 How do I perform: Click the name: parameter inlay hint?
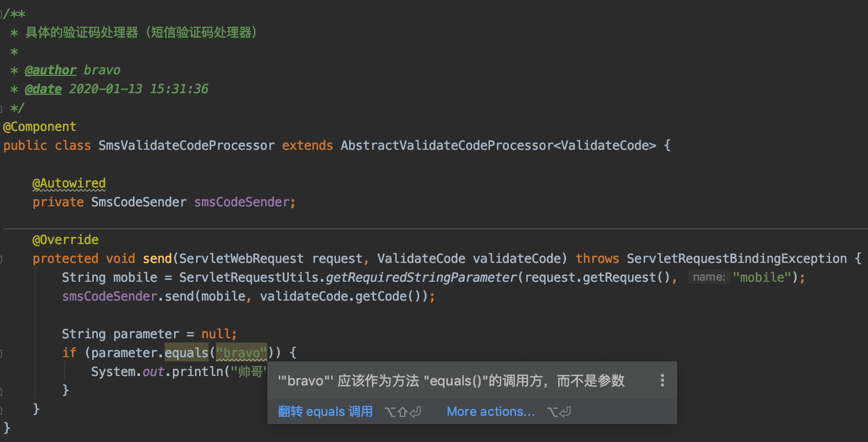click(x=709, y=277)
